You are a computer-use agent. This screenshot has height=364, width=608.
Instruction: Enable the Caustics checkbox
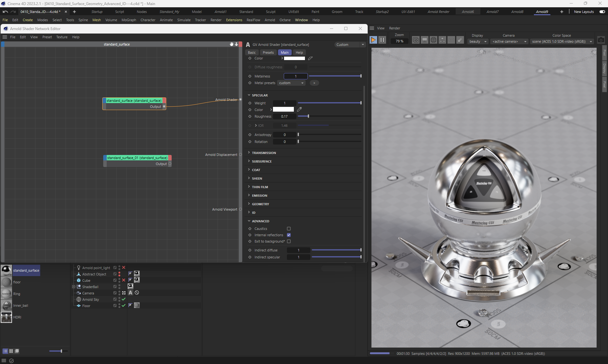tap(289, 229)
